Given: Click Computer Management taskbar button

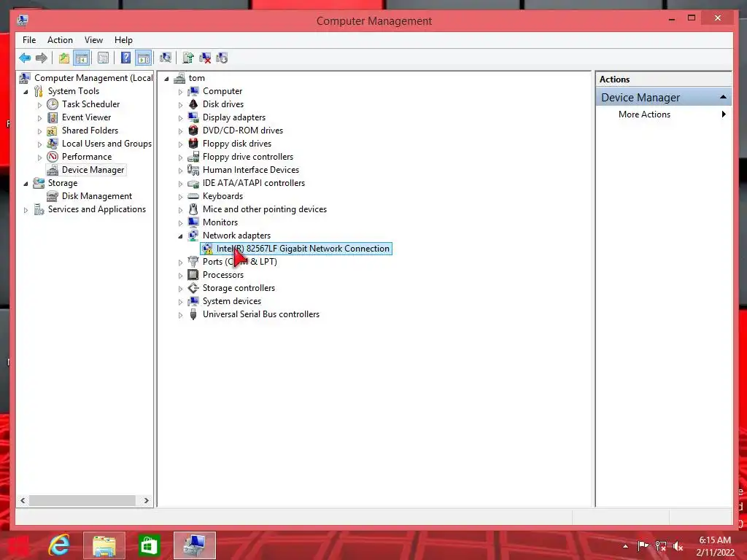Looking at the screenshot, I should 194,545.
